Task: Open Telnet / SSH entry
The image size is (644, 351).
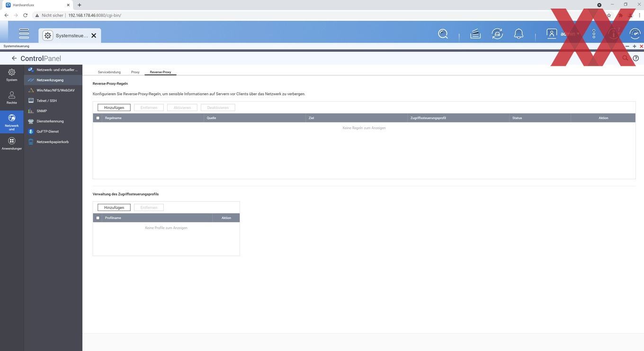Action: pos(53,101)
